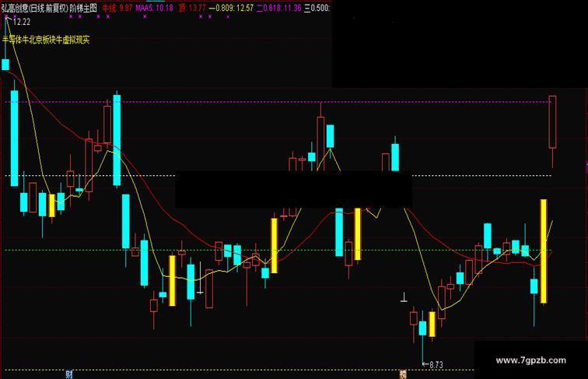Select the 二0.618: 11.36 level label

pyautogui.click(x=278, y=8)
